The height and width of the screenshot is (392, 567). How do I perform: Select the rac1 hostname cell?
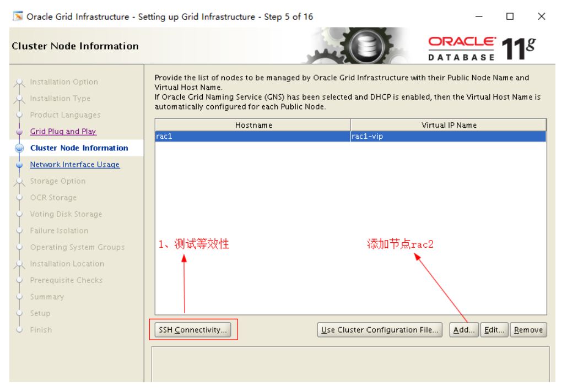(252, 136)
